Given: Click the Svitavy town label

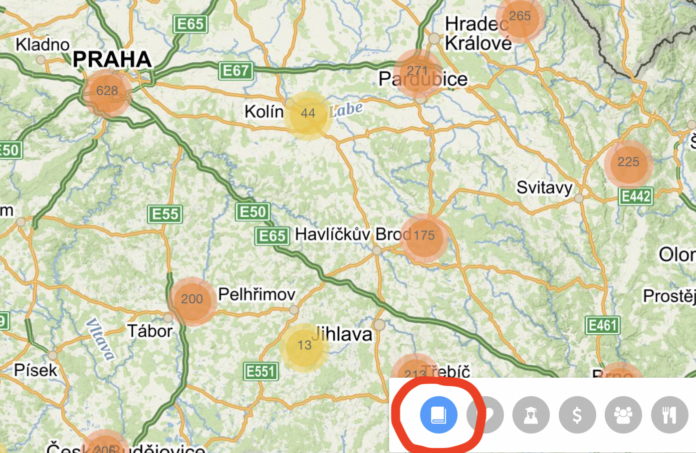Looking at the screenshot, I should [x=545, y=188].
